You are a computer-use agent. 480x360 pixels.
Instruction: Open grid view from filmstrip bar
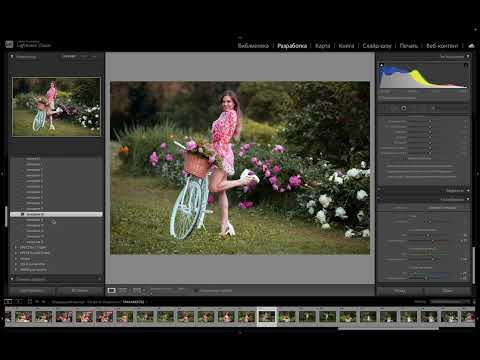click(x=30, y=302)
